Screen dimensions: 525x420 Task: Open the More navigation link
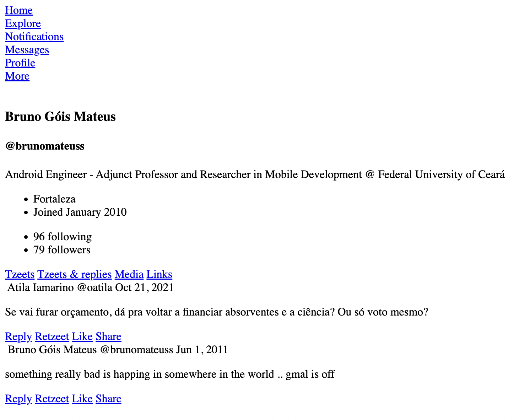(x=17, y=76)
